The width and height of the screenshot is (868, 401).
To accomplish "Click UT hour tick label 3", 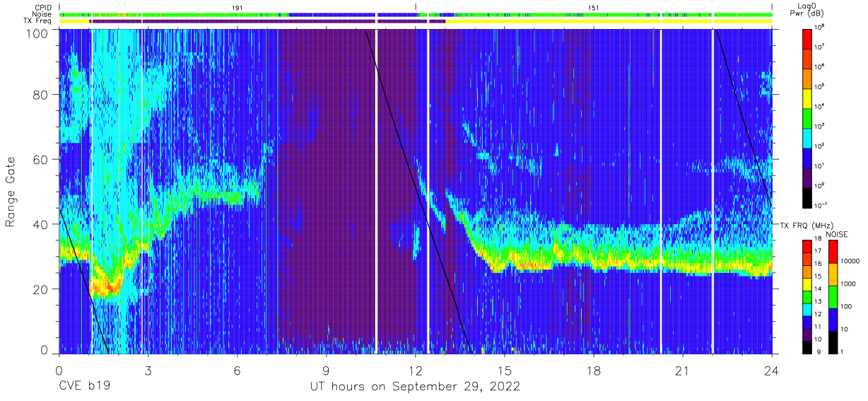I will [148, 371].
